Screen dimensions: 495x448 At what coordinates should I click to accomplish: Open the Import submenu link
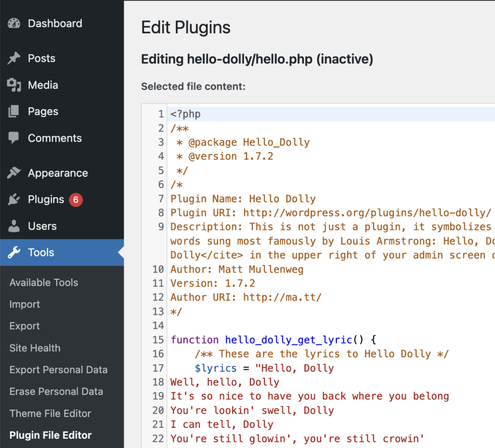coord(25,304)
